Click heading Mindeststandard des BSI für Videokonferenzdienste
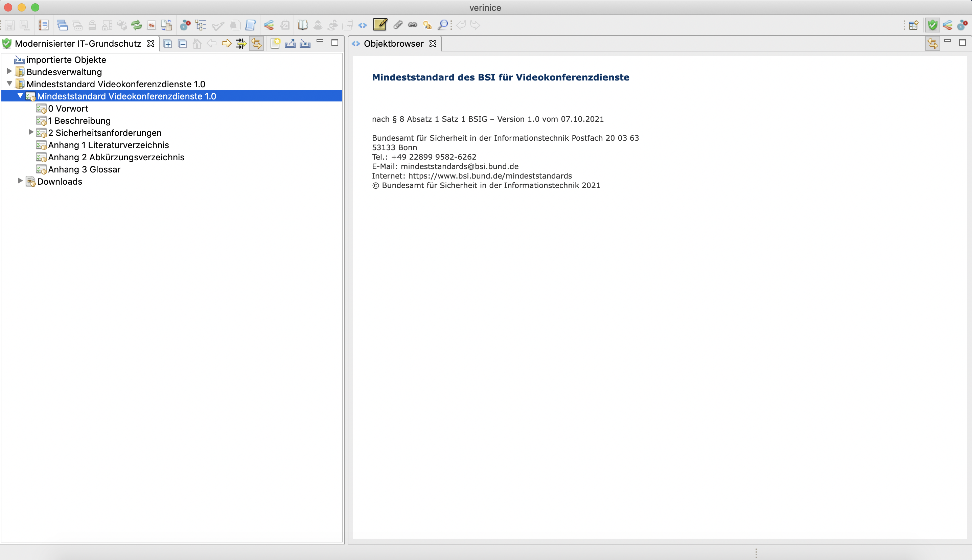The image size is (972, 560). tap(501, 77)
